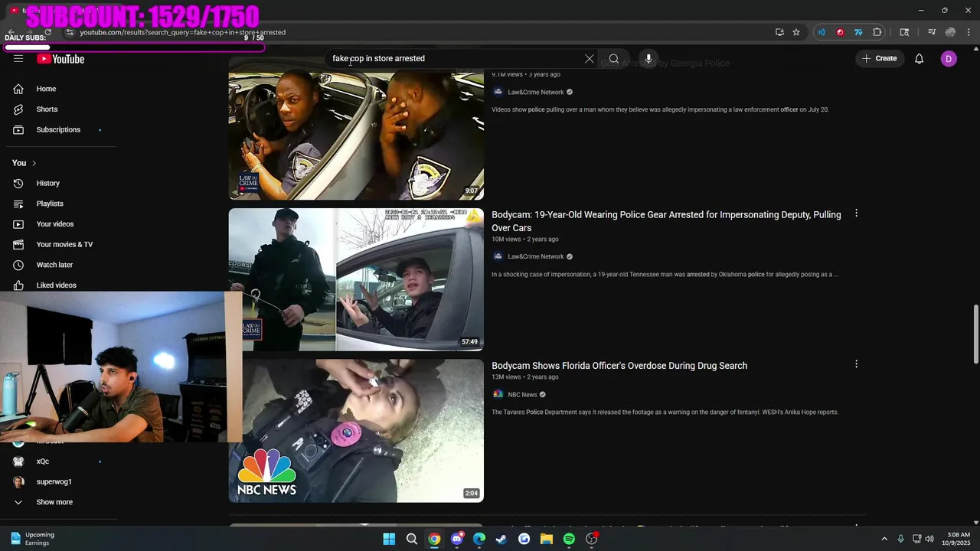Switch to Chrome in the taskbar
Image resolution: width=980 pixels, height=551 pixels.
[x=434, y=539]
